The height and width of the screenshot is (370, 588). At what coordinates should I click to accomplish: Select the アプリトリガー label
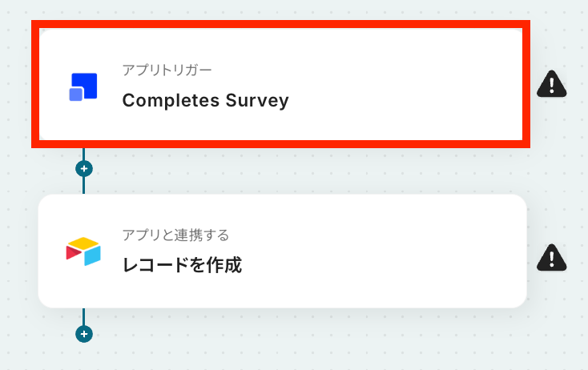(167, 70)
